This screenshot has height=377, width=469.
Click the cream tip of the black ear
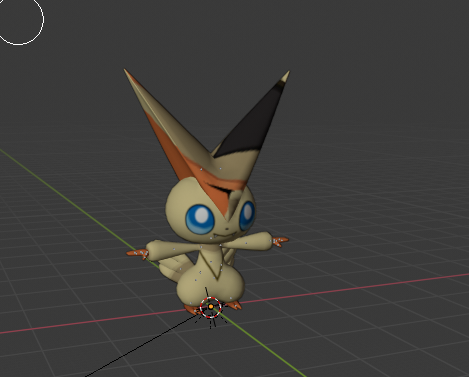click(x=285, y=77)
